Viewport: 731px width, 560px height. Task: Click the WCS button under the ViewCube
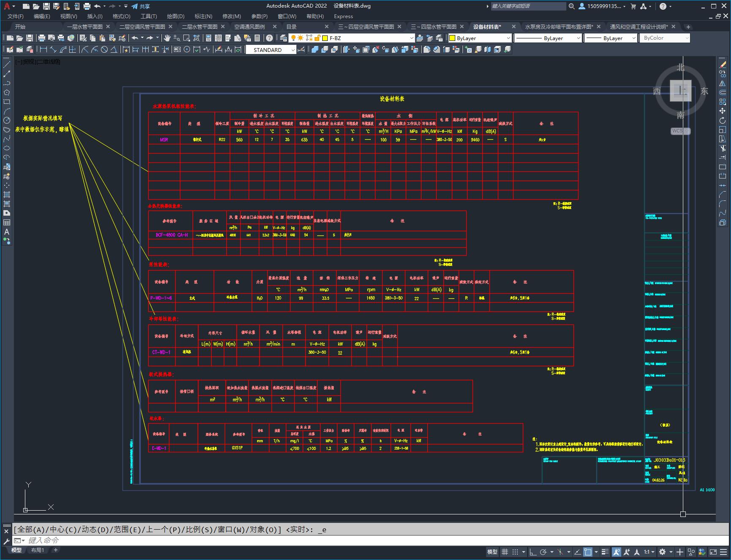680,131
